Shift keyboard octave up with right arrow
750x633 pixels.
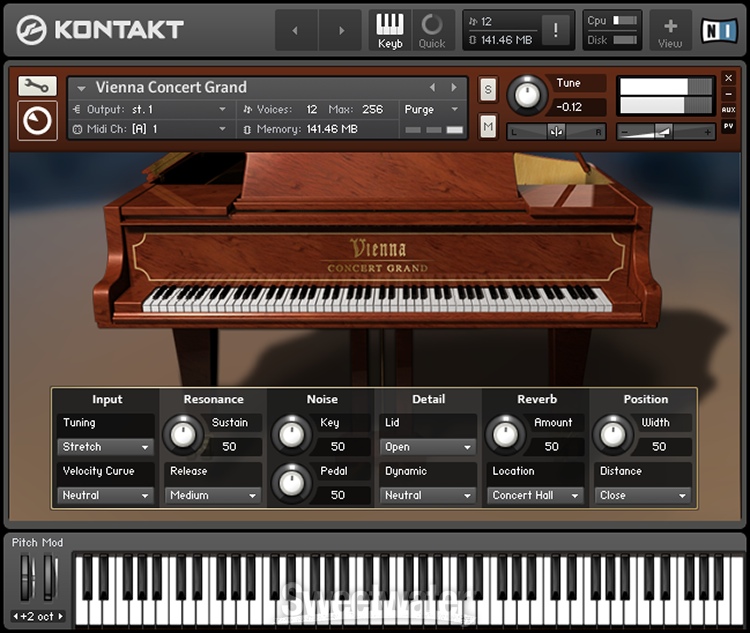pos(61,616)
